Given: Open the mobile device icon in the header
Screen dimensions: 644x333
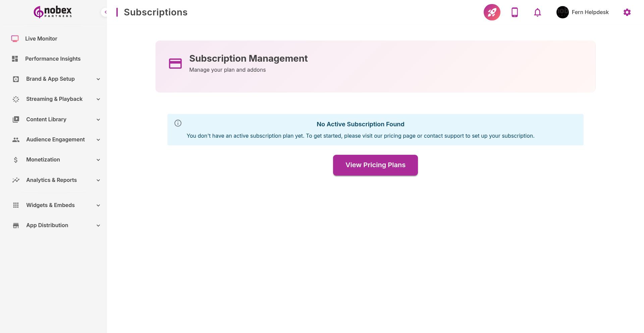Looking at the screenshot, I should [515, 12].
